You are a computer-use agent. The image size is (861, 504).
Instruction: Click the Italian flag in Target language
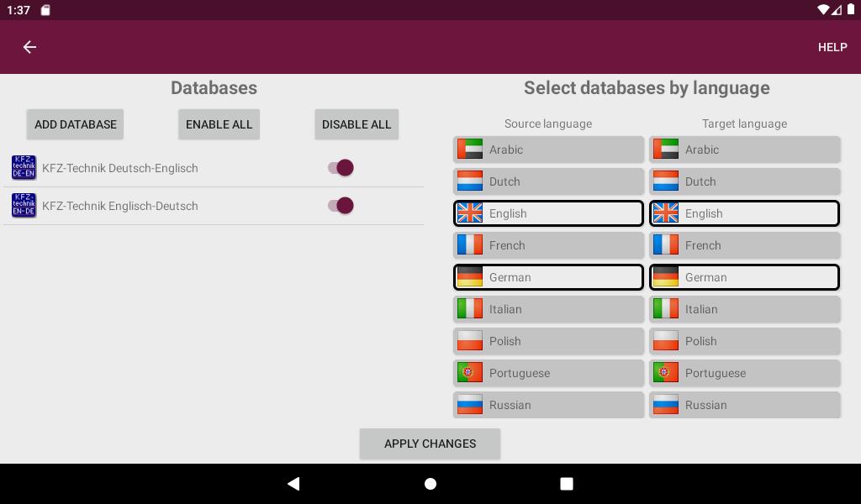click(666, 308)
